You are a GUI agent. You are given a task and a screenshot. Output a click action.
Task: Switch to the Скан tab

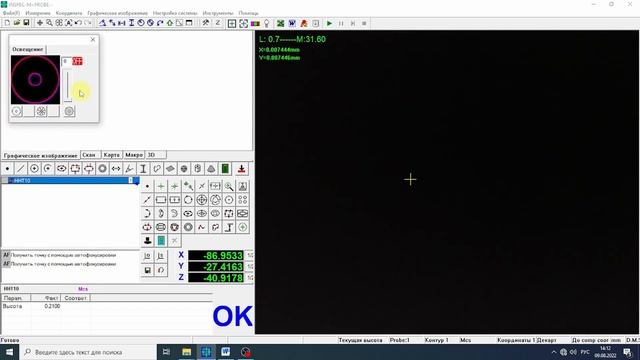(x=89, y=155)
